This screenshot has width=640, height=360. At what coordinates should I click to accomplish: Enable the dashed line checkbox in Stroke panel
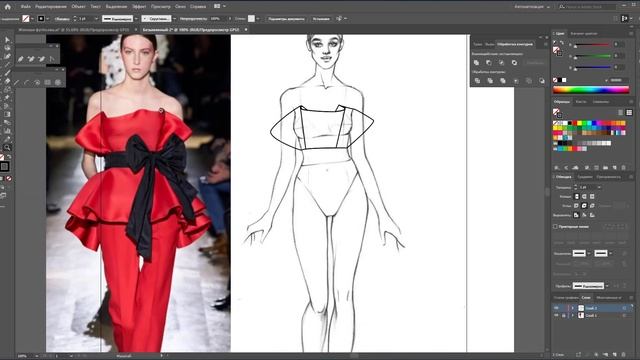[x=556, y=227]
